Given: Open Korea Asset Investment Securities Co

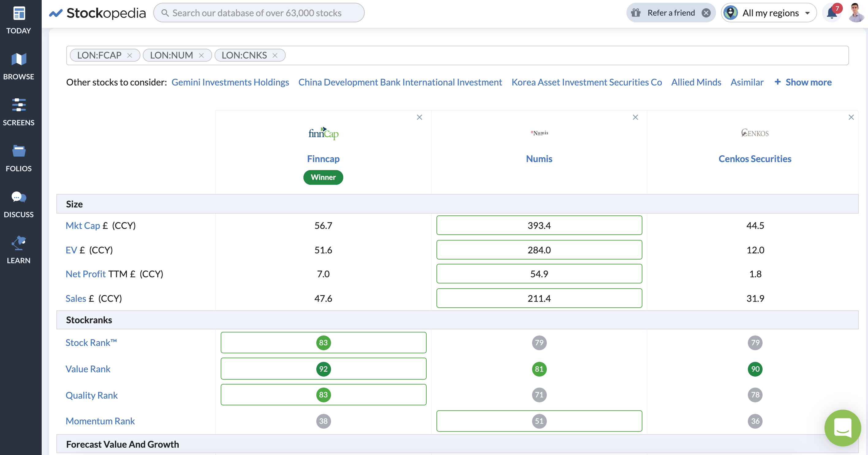Looking at the screenshot, I should point(587,82).
